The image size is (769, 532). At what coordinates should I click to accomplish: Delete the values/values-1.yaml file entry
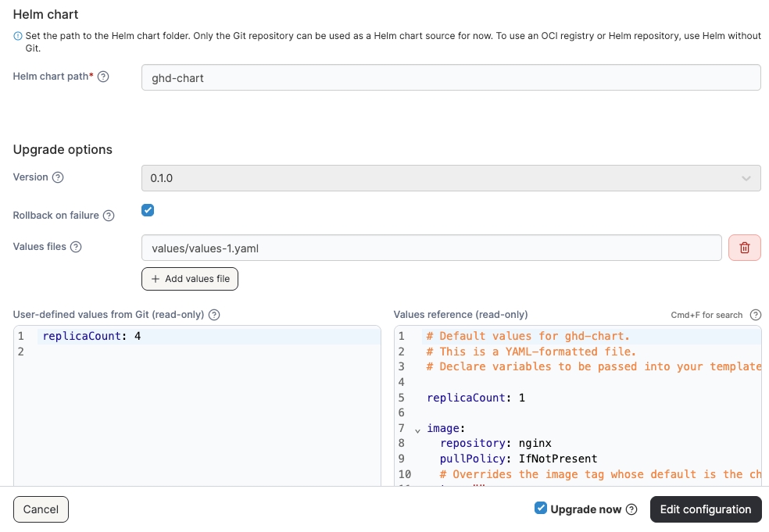744,248
